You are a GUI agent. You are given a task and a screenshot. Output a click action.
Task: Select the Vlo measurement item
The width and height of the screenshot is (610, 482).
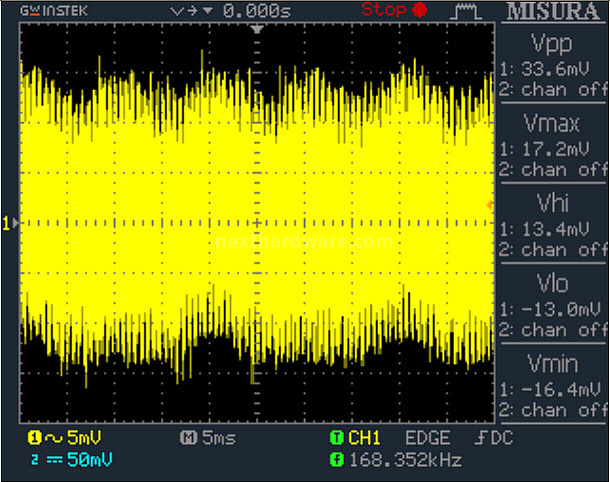point(552,284)
